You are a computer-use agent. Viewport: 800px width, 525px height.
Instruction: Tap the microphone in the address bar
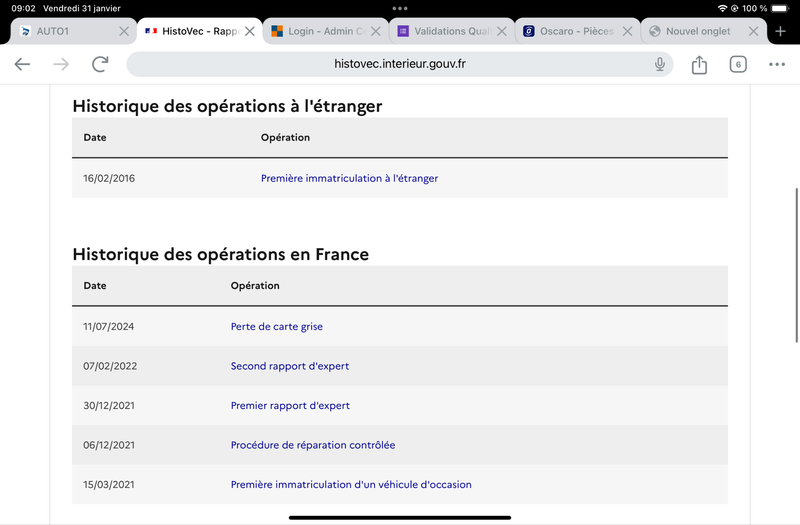point(660,64)
